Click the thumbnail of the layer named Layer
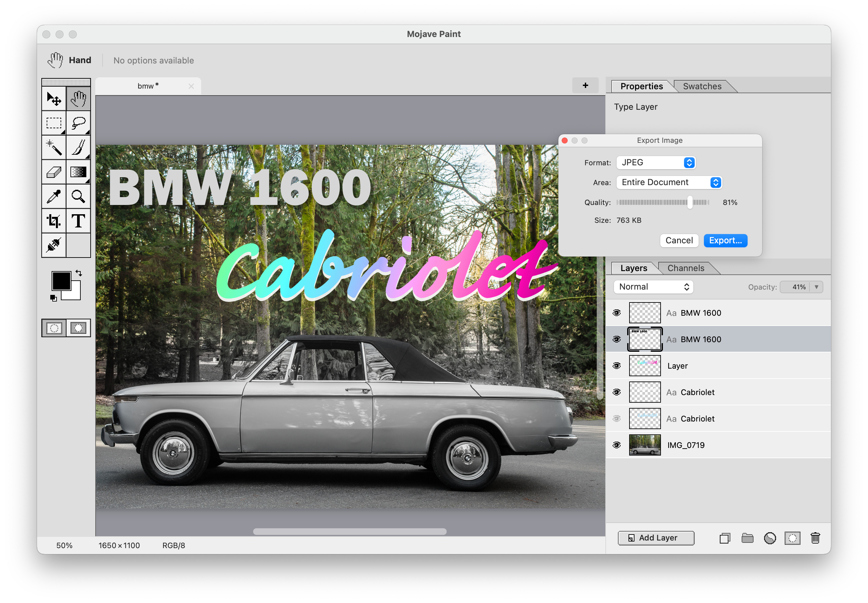Screen dimensions: 868x603 coord(645,366)
